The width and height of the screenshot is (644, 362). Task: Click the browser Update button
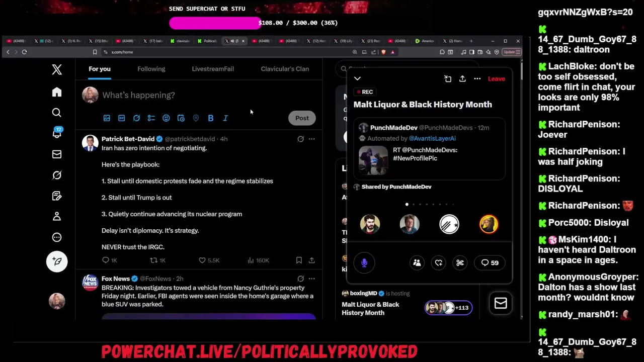512,52
